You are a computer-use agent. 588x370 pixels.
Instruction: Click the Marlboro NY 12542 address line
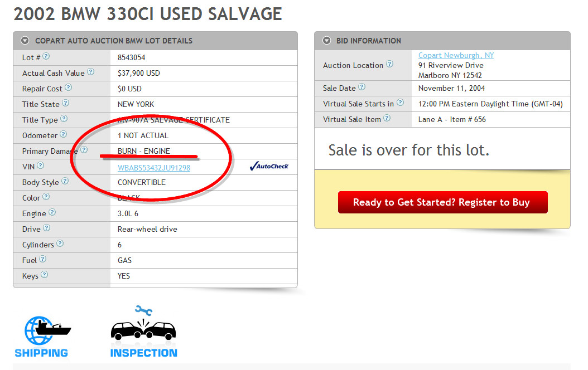pyautogui.click(x=450, y=76)
